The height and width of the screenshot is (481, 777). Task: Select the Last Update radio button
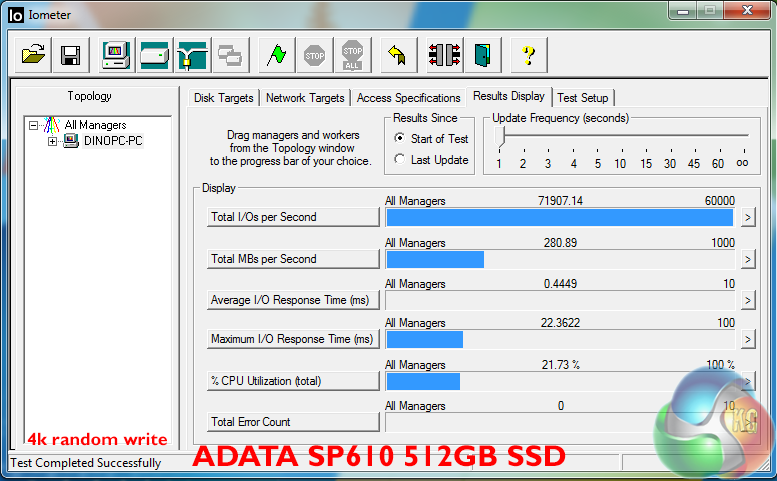(x=399, y=159)
